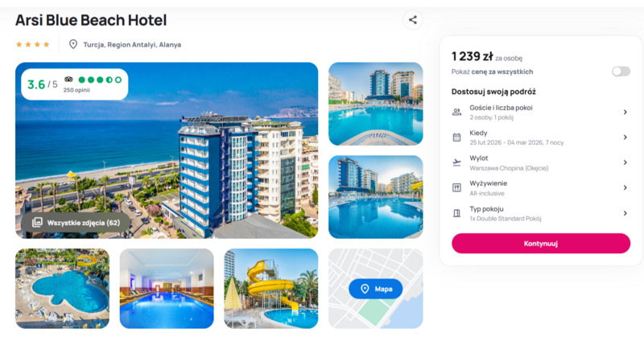This screenshot has width=644, height=341.
Task: Open Wszystkie zdjęcia (62) gallery
Action: pos(76,223)
